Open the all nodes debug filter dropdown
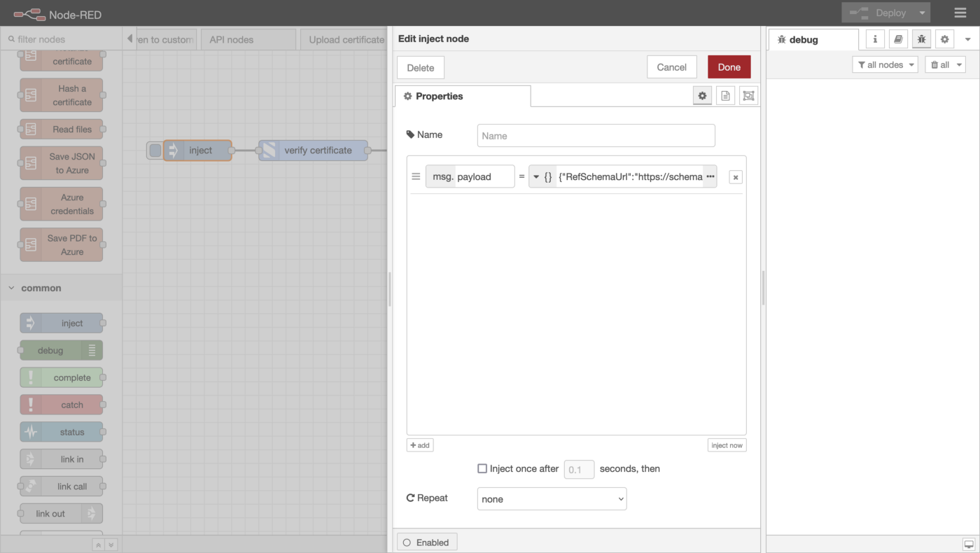Screen dimensions: 980x553 885,64
